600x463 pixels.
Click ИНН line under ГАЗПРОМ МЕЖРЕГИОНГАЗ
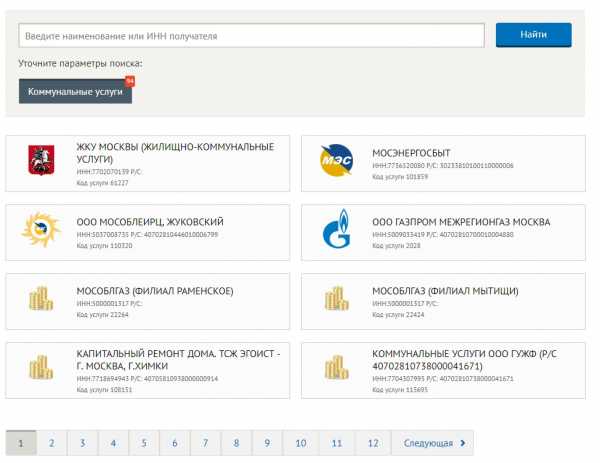tap(443, 235)
